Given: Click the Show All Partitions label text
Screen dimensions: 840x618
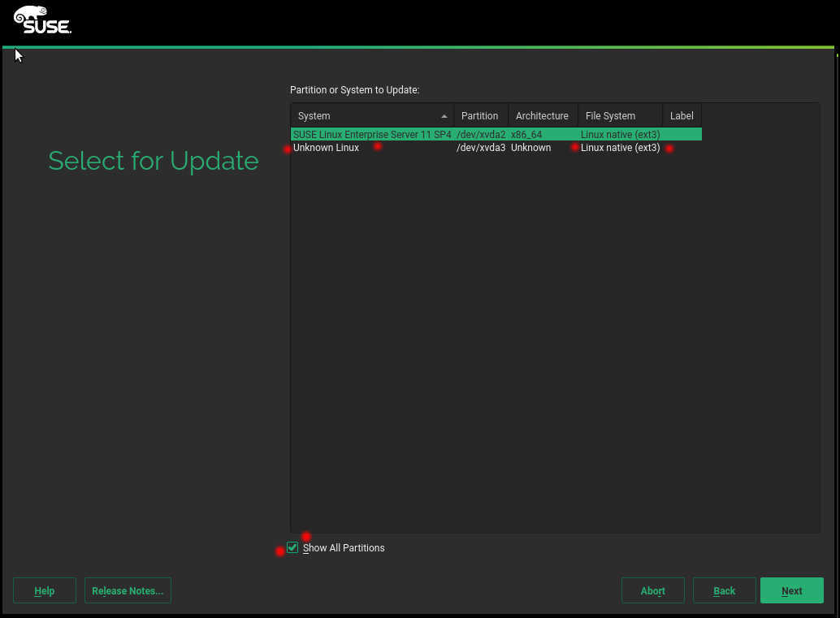Looking at the screenshot, I should tap(344, 548).
